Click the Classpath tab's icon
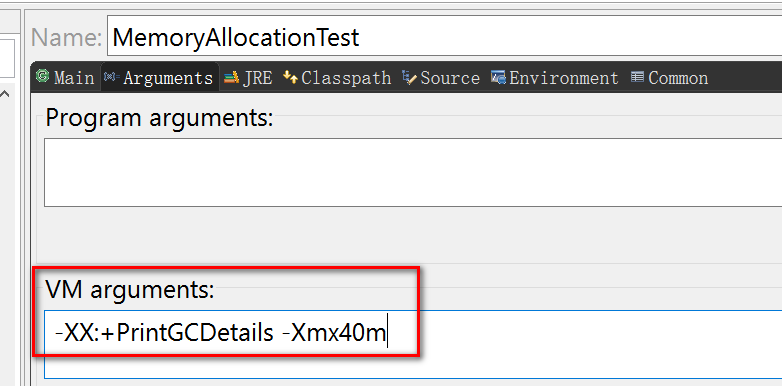The image size is (782, 386). (x=290, y=77)
